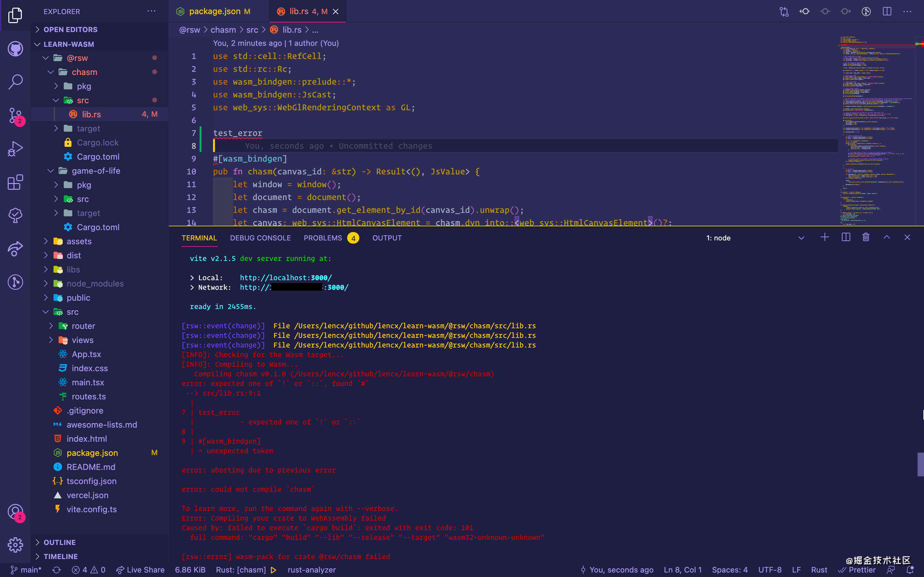The height and width of the screenshot is (577, 924).
Task: Click on lib.rs filename in explorer
Action: click(92, 114)
